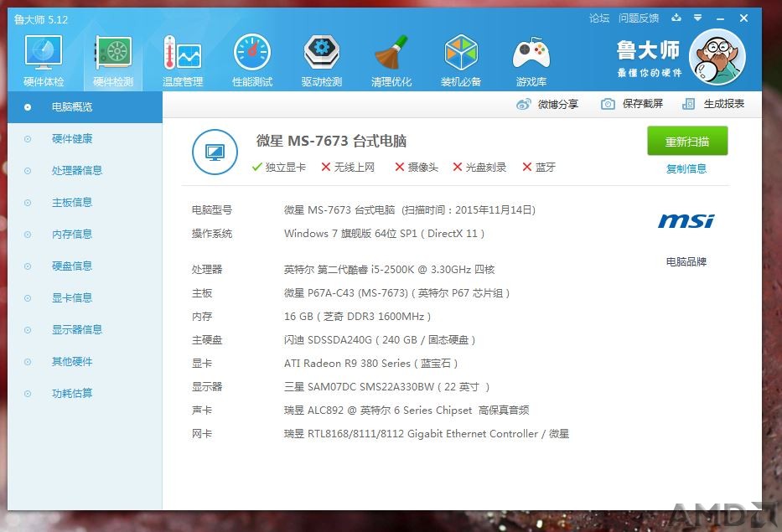This screenshot has width=782, height=532.
Task: Click the heading 微星 MS-7673 台式电脑
Action: click(x=331, y=141)
